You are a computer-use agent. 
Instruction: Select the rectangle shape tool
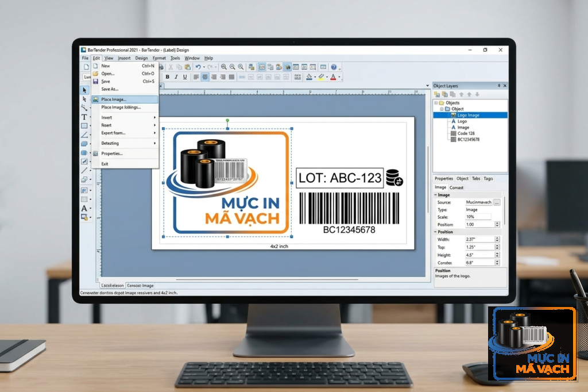pyautogui.click(x=84, y=126)
